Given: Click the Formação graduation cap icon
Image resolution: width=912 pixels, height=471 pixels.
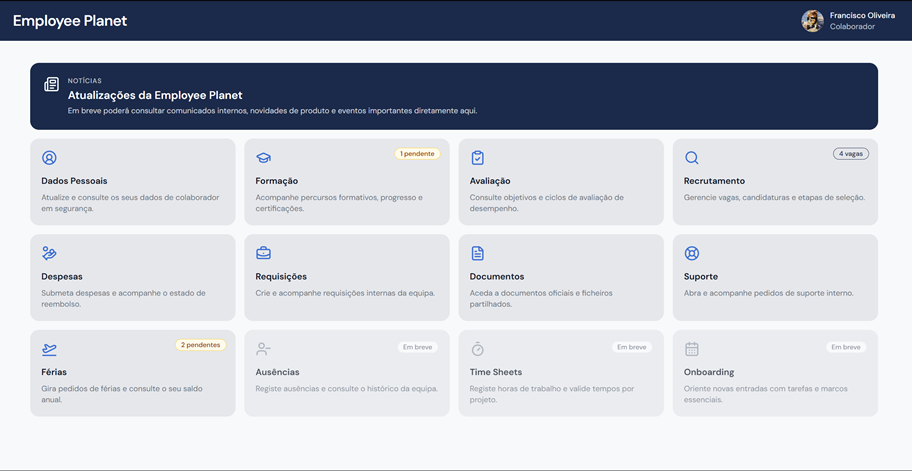Looking at the screenshot, I should (263, 158).
